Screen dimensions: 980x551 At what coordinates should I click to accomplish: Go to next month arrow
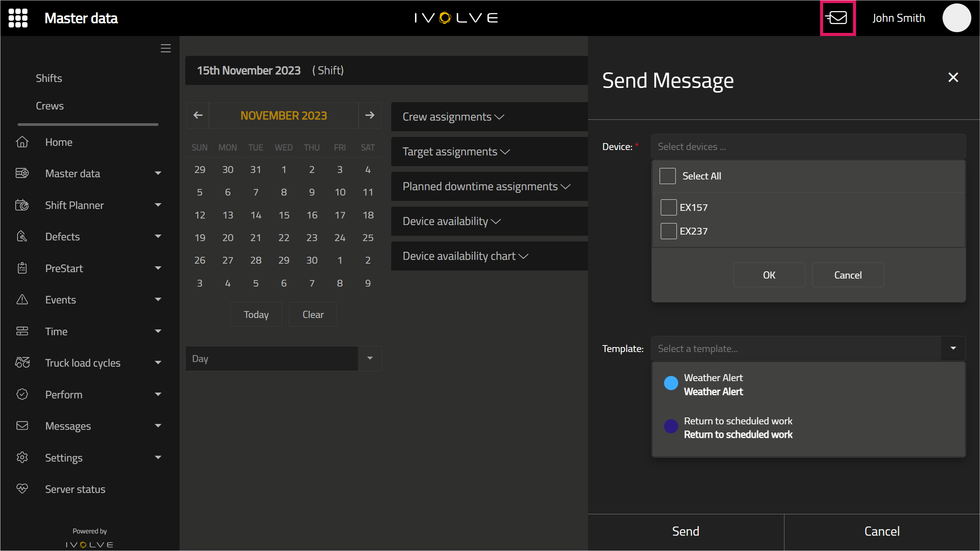[x=370, y=115]
